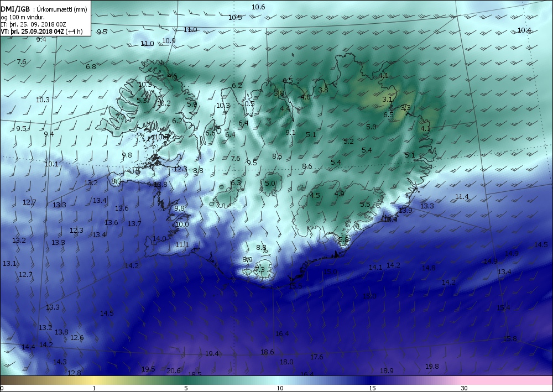
Task: Click the 3.3 value in northeast Iceland
Action: click(406, 107)
